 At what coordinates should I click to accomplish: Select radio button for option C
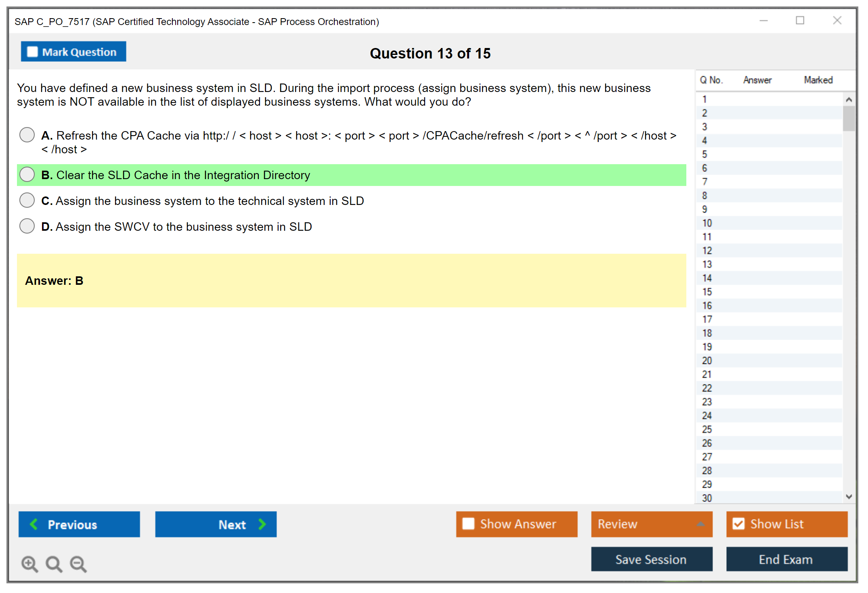(x=27, y=200)
